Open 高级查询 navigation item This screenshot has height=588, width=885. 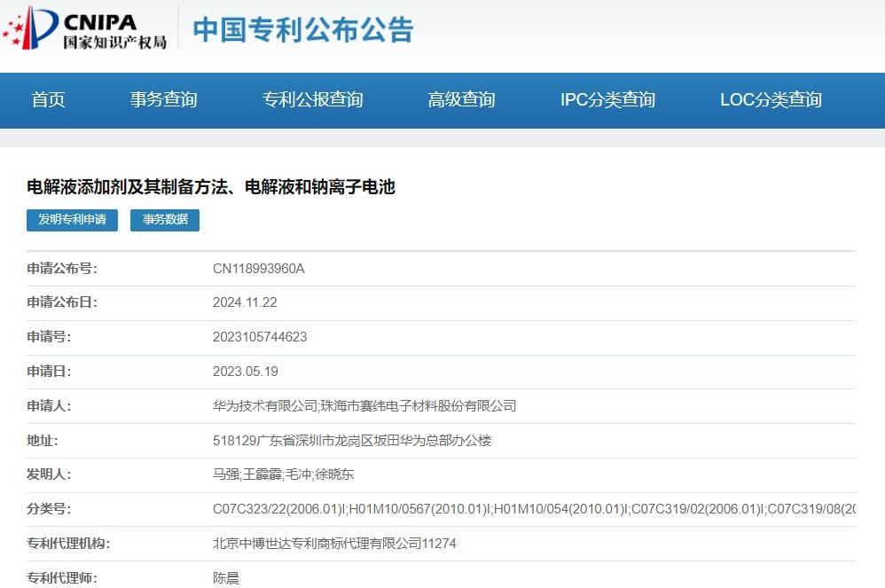462,100
